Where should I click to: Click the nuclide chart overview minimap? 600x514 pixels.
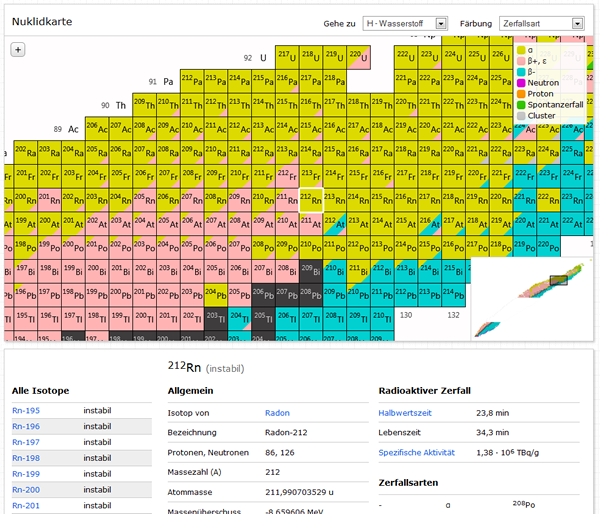pos(532,299)
